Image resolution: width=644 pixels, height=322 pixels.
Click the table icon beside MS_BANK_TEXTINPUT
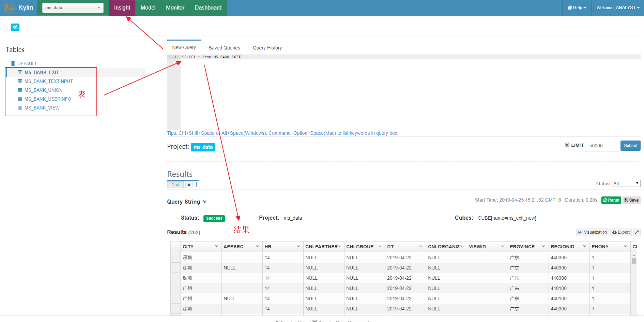tap(20, 81)
